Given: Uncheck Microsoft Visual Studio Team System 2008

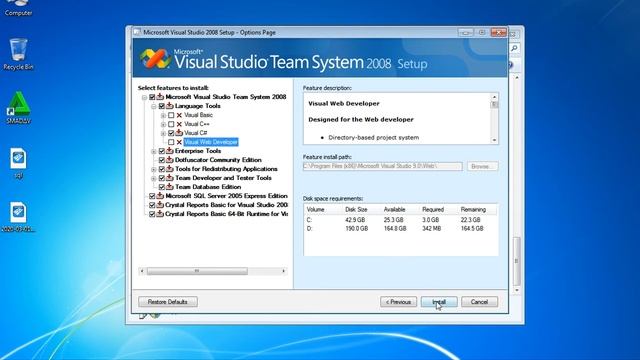Looking at the screenshot, I should click(x=152, y=97).
